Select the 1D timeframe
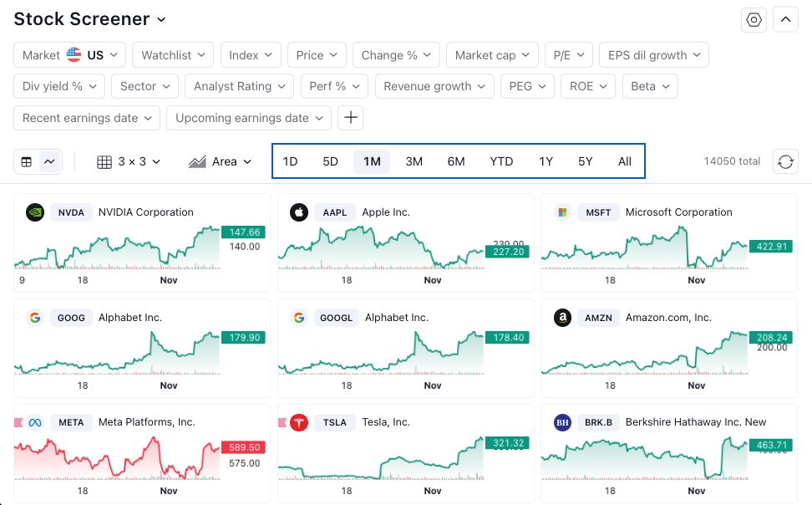 (x=290, y=161)
